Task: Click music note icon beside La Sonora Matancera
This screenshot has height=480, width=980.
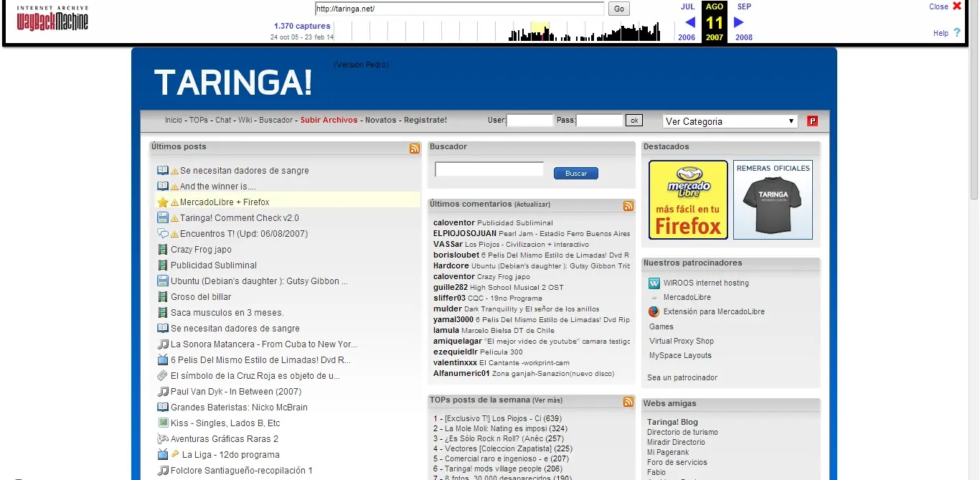Action: coord(163,344)
